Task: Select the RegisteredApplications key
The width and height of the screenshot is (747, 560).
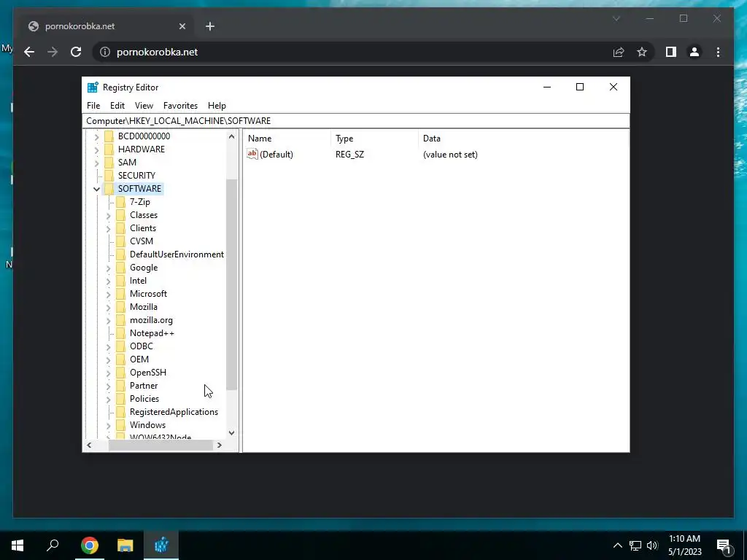Action: (174, 412)
